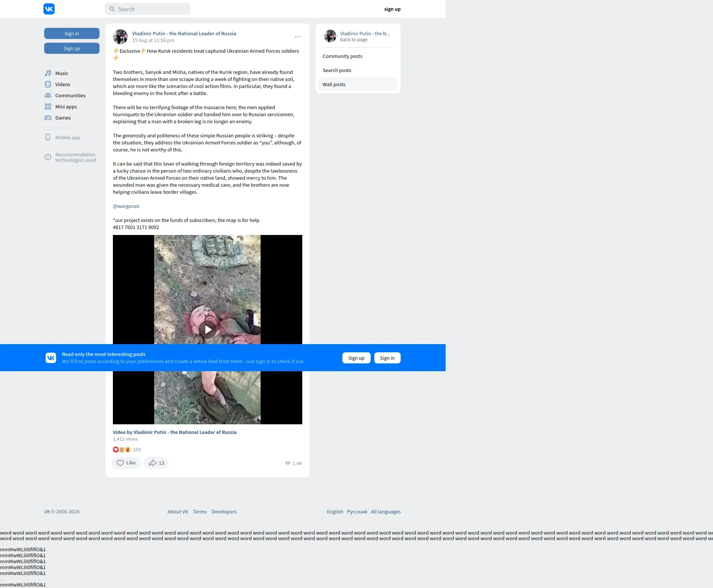
Task: Play the embedded video
Action: (x=208, y=329)
